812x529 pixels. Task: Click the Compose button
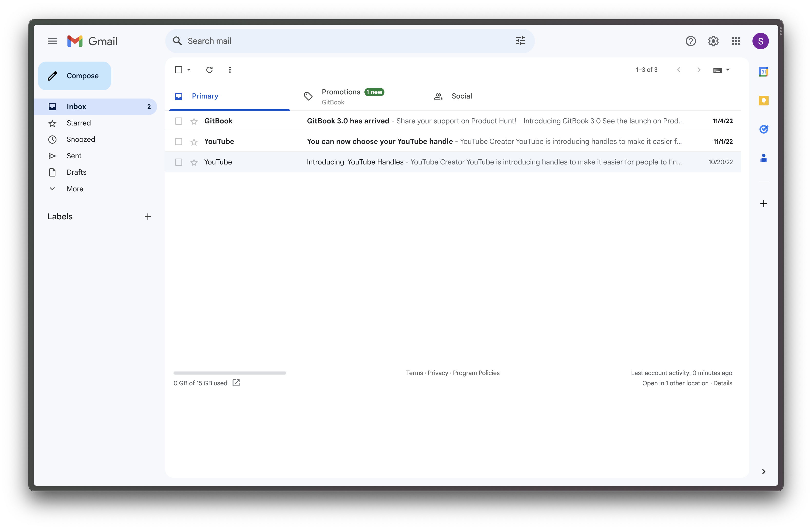coord(74,76)
